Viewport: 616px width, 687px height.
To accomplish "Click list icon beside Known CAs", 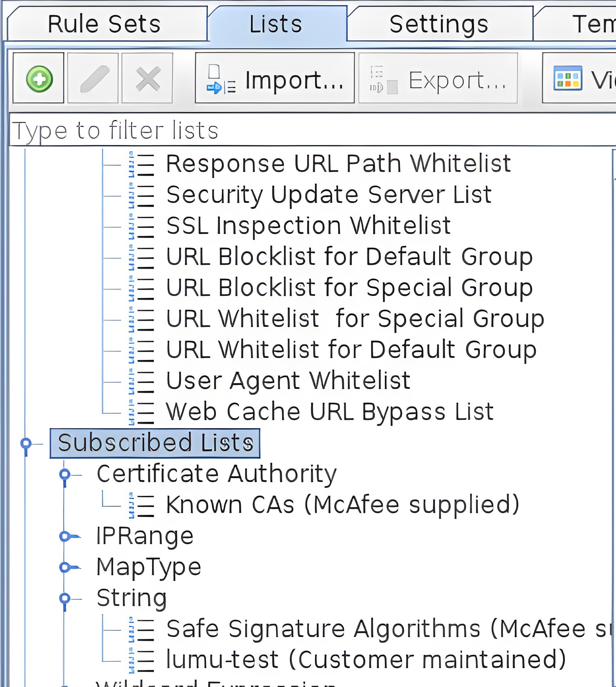I will pyautogui.click(x=142, y=506).
